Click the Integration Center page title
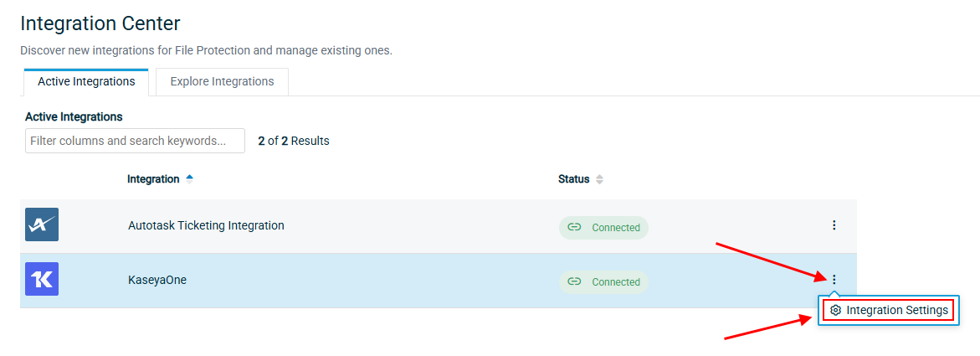The height and width of the screenshot is (356, 980). click(100, 23)
